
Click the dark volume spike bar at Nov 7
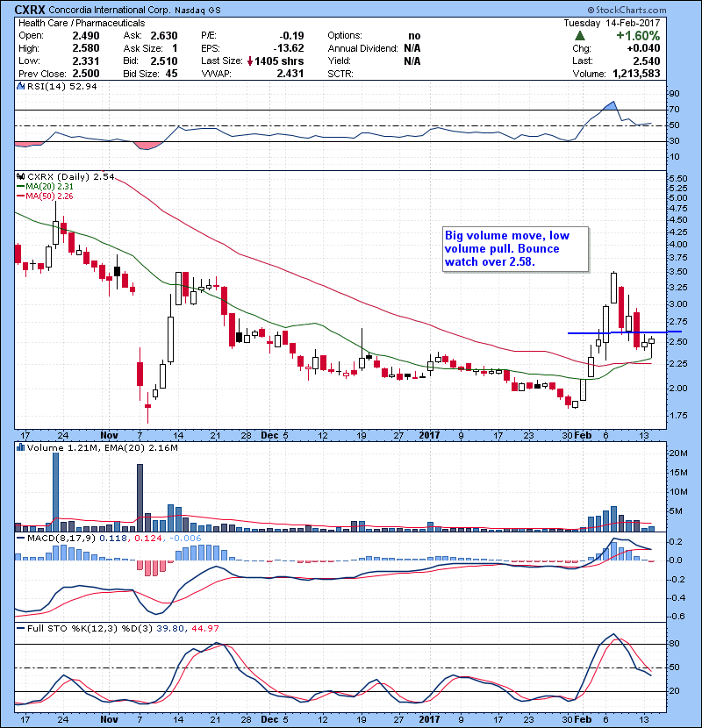140,497
